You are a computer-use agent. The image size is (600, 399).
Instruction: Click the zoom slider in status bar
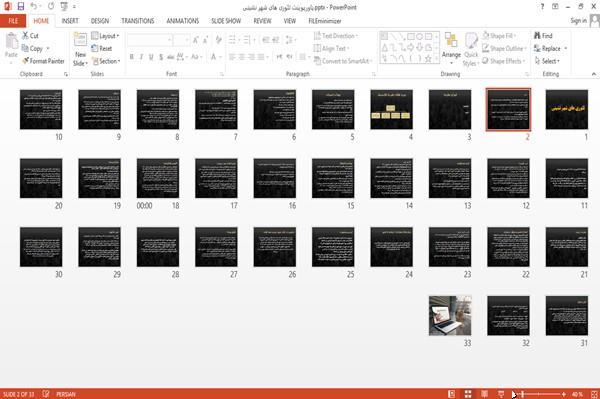point(543,394)
